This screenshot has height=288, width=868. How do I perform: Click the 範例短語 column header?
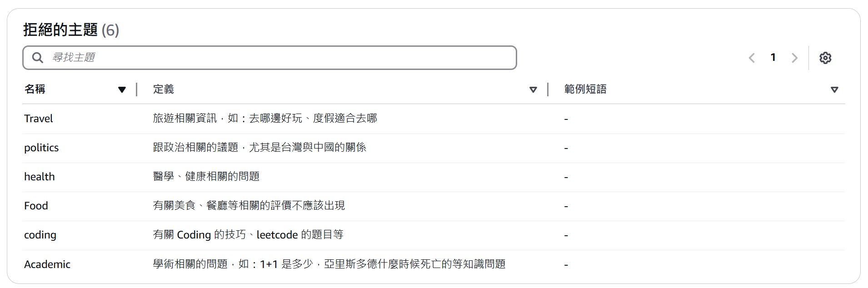pos(585,89)
